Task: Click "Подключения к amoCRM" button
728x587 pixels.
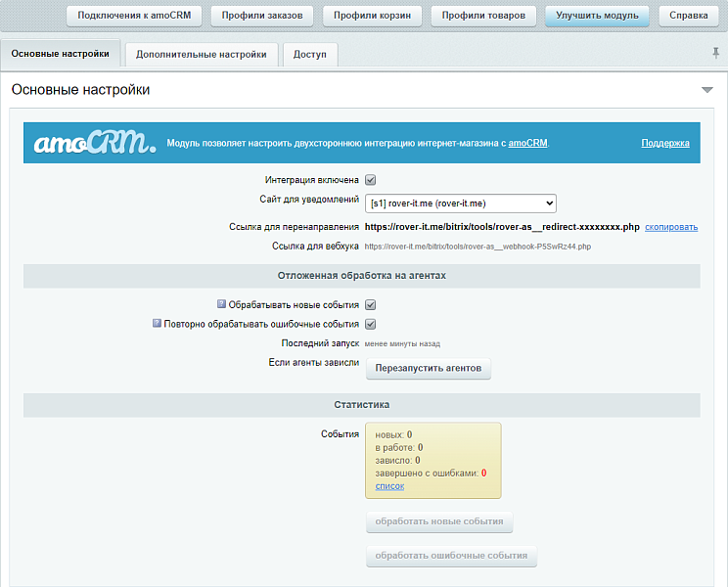Action: pyautogui.click(x=133, y=16)
